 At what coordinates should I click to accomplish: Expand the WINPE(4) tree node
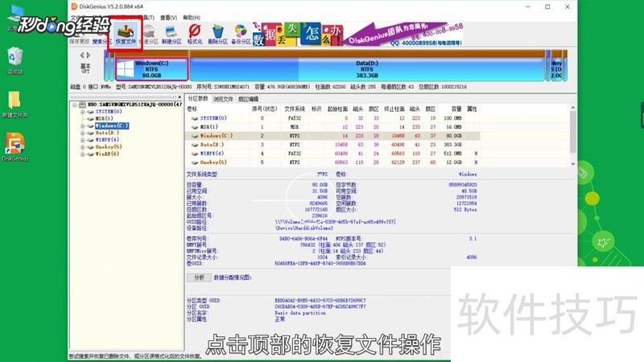pos(83,140)
